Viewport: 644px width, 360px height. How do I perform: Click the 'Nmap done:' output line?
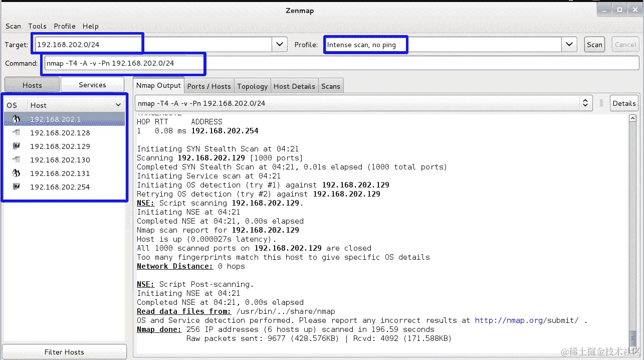[x=286, y=329]
